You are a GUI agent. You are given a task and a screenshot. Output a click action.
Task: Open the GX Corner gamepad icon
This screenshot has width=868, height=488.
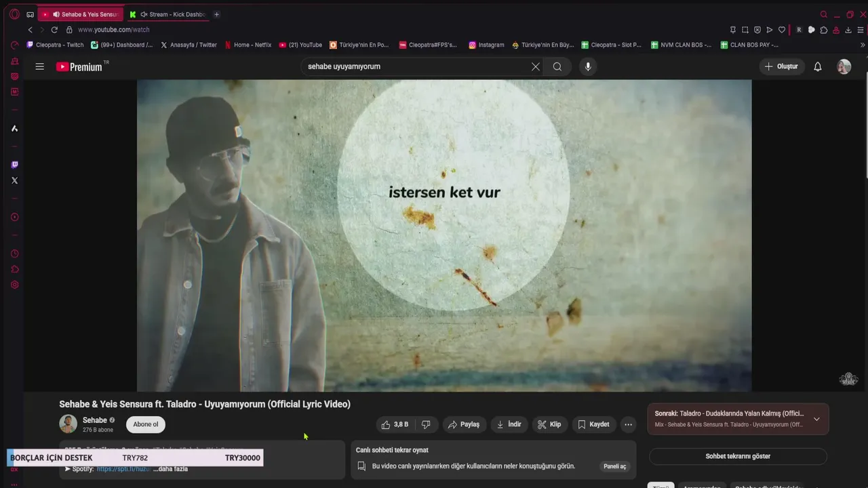click(x=31, y=14)
